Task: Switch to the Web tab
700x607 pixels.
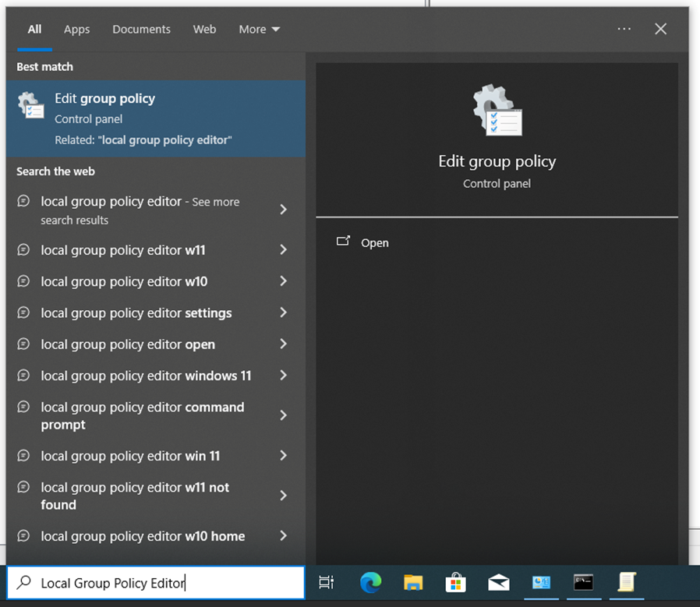Action: [204, 30]
